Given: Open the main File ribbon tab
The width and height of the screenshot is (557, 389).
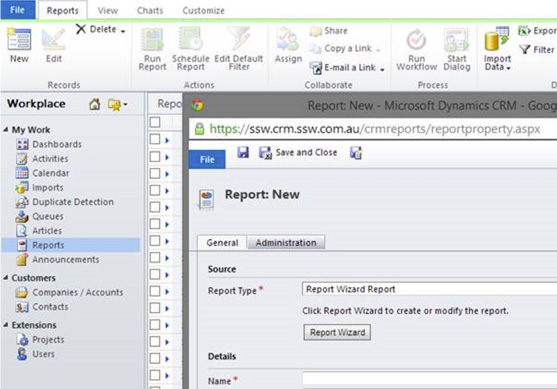Looking at the screenshot, I should [x=18, y=10].
